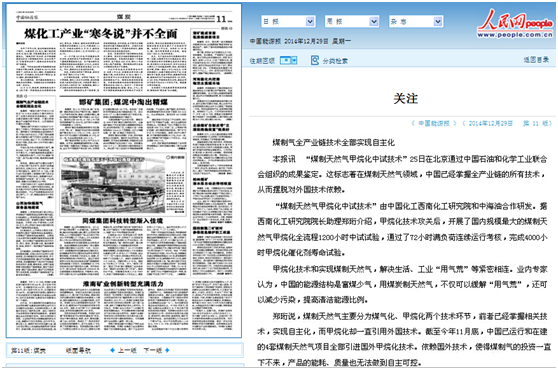
Task: Click the 分类检索 text link
Action: 335,61
